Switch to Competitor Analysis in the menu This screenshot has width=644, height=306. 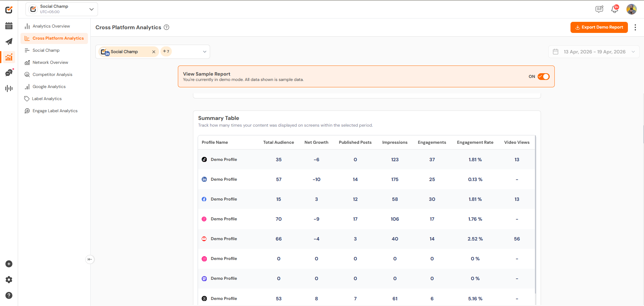(x=52, y=74)
